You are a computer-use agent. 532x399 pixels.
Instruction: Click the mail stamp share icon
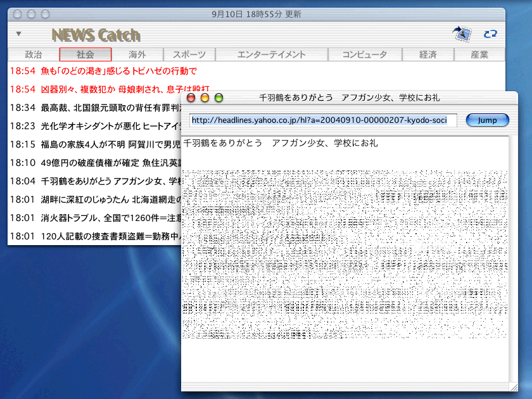pyautogui.click(x=462, y=34)
